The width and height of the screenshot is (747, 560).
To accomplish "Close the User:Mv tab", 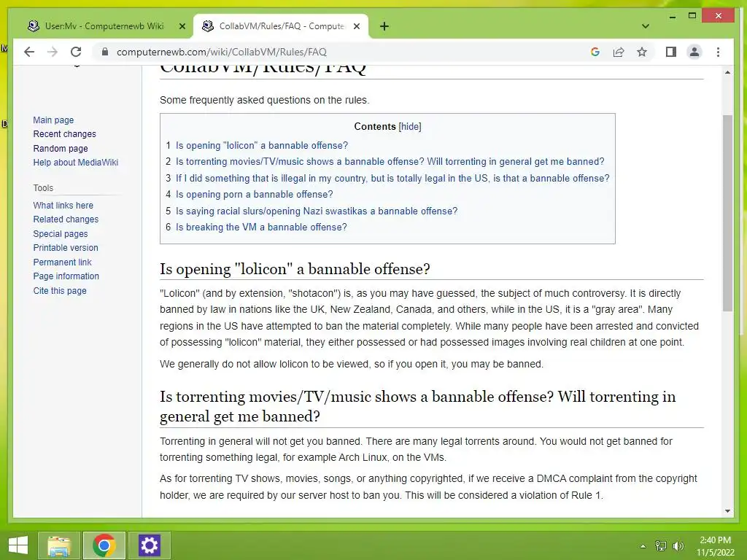I will tap(182, 26).
